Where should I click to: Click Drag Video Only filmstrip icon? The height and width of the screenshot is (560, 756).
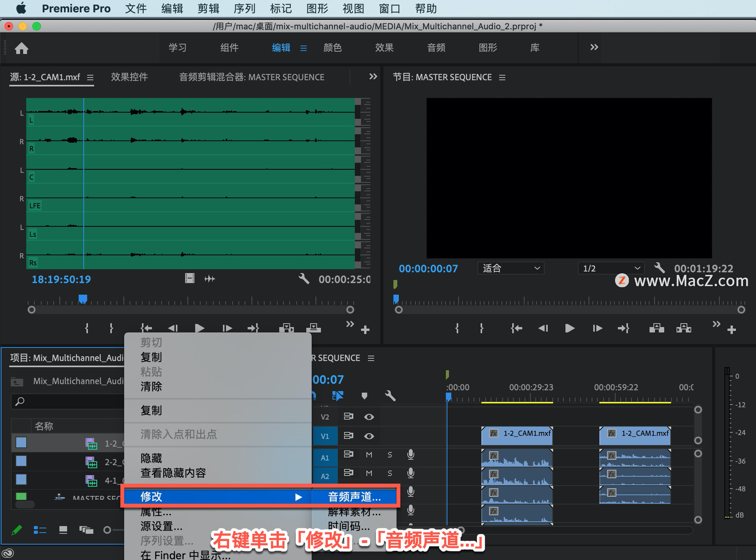click(x=190, y=279)
